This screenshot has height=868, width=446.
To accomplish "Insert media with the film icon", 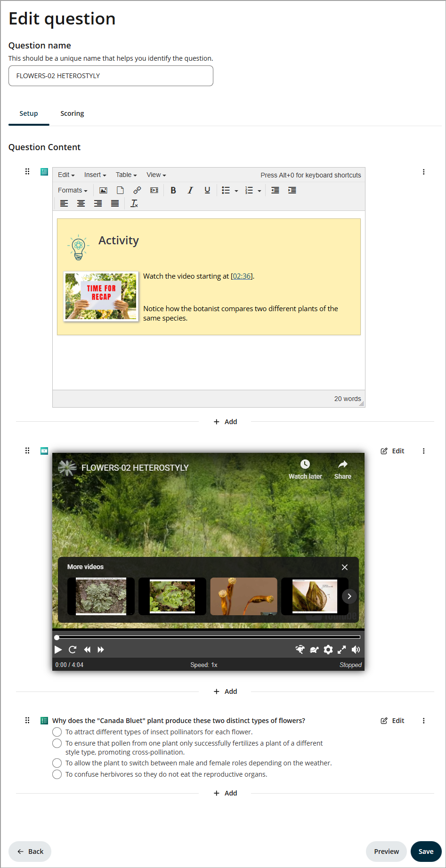I will pos(154,190).
